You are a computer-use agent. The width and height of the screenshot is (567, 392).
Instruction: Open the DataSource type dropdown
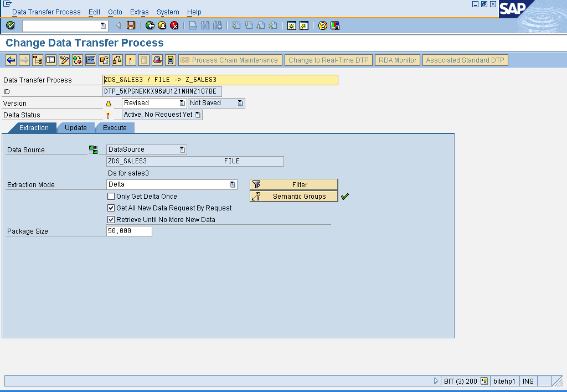[182, 149]
